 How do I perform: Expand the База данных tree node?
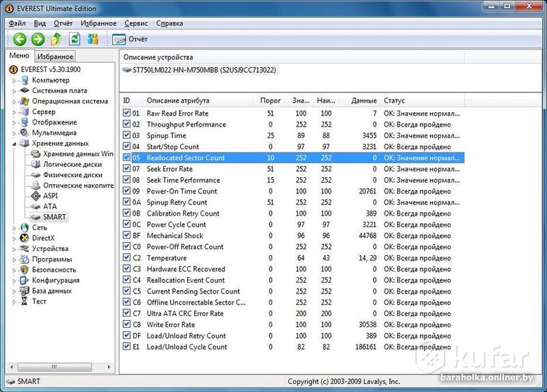14,291
